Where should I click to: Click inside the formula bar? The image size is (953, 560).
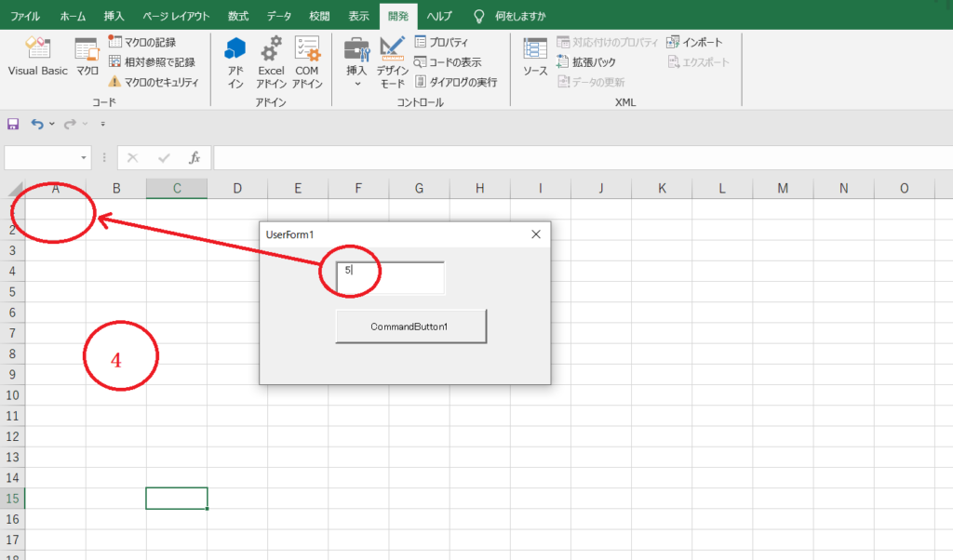tap(584, 158)
